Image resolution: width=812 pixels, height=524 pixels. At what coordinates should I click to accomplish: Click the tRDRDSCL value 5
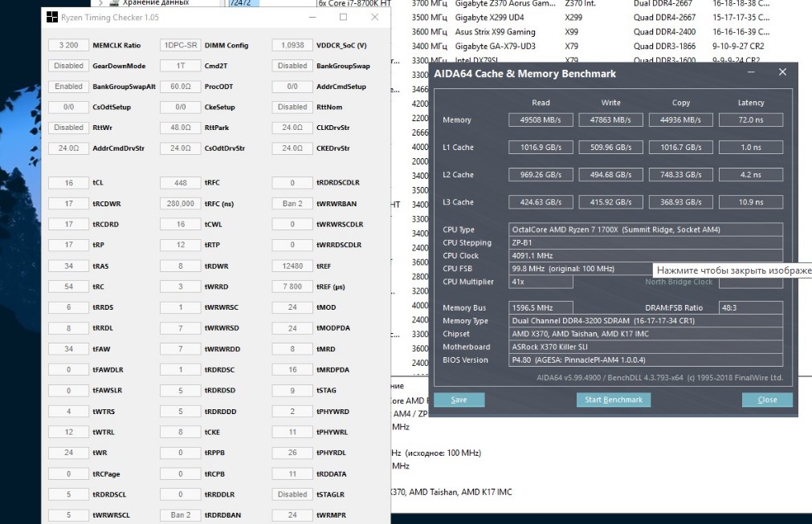pos(68,494)
